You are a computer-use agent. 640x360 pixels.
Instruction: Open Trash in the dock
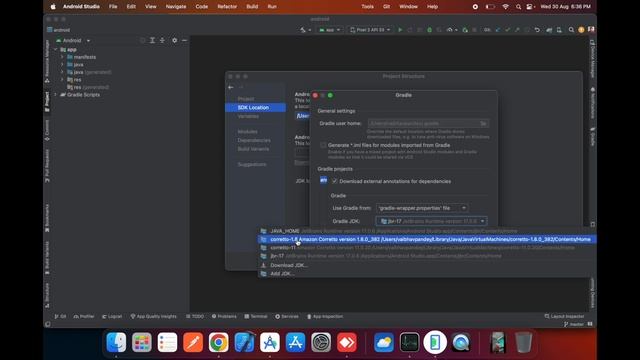(x=523, y=342)
